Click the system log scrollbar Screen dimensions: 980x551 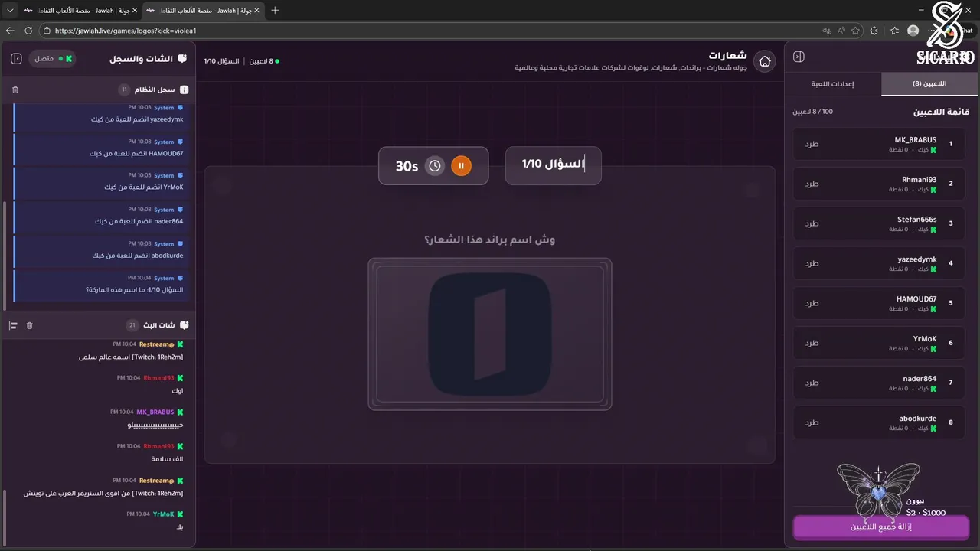tap(5, 256)
